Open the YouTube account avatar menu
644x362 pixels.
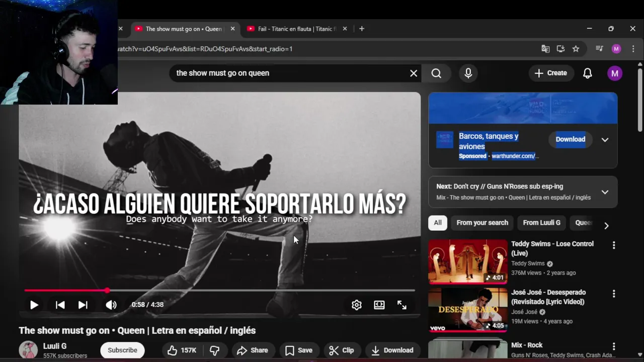tap(614, 73)
